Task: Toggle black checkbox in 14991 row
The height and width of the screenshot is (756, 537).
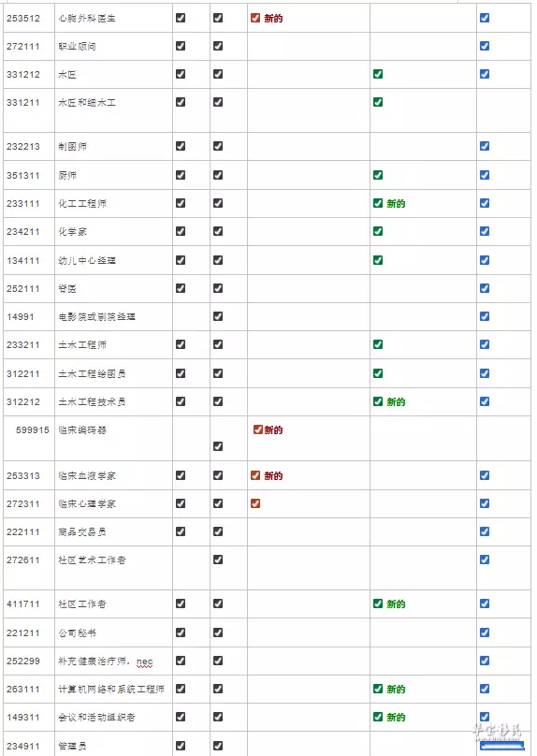Action: coord(218,316)
